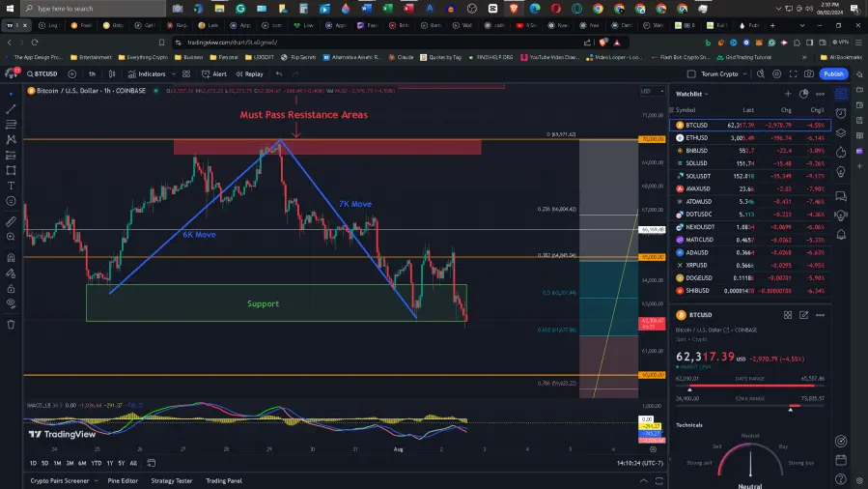868x489 pixels.
Task: Toggle hide all drawings eye icon
Action: point(11,303)
